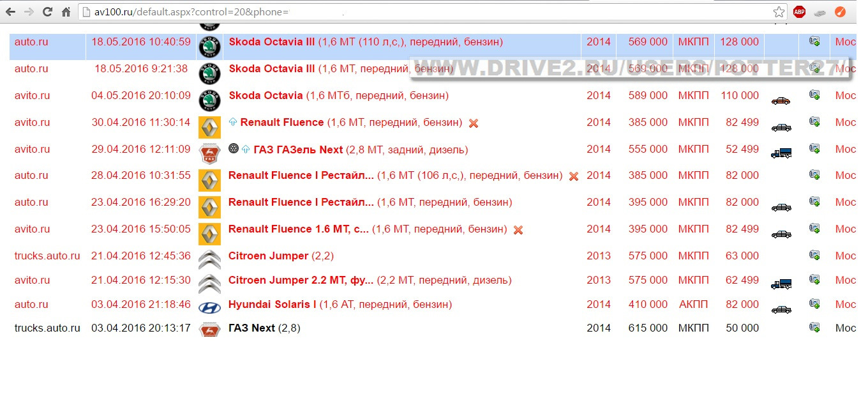Click the add icon in the highlighted Octavia row

814,42
